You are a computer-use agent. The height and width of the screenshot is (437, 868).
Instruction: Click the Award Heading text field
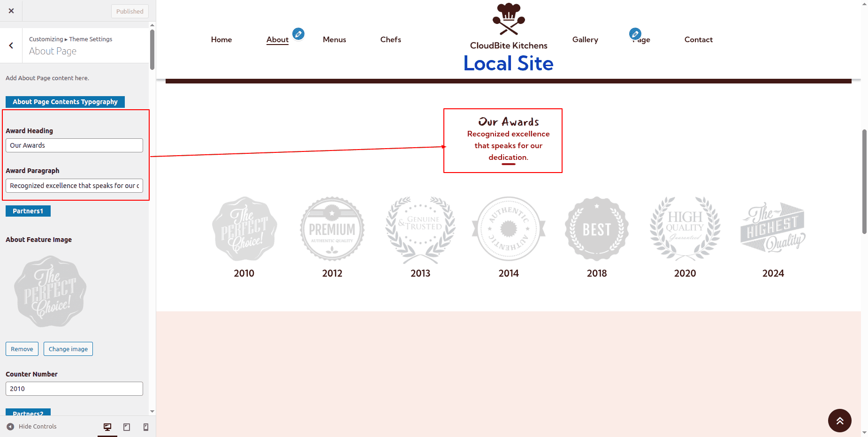(x=74, y=145)
